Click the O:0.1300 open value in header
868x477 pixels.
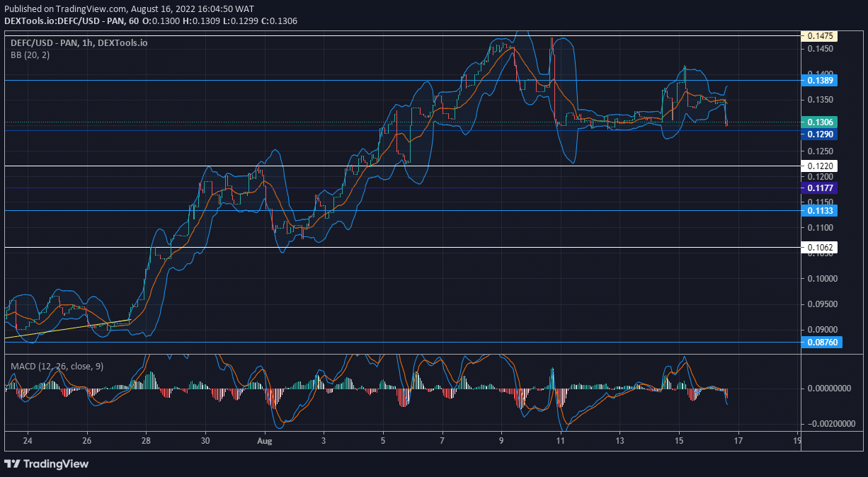pyautogui.click(x=161, y=21)
